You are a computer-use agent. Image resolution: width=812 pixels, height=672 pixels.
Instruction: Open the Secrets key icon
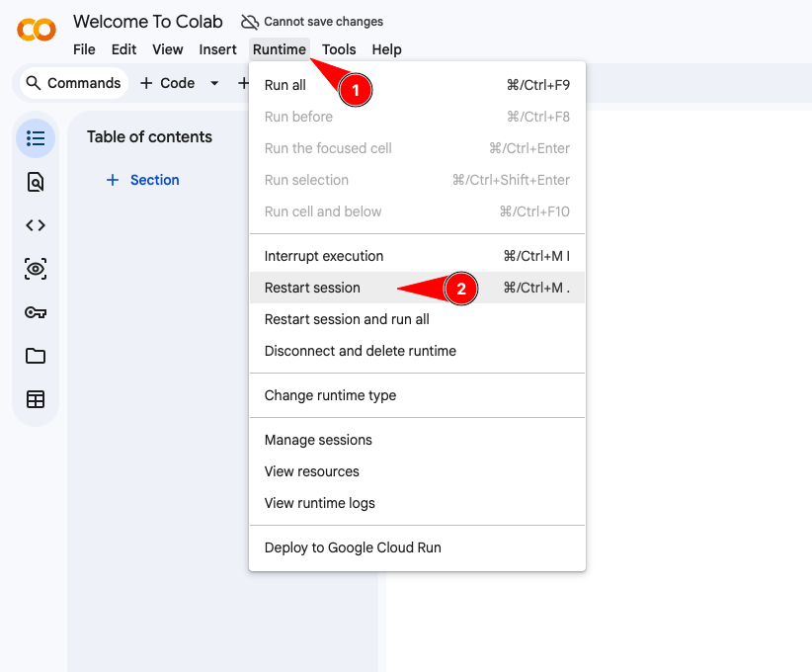point(36,312)
